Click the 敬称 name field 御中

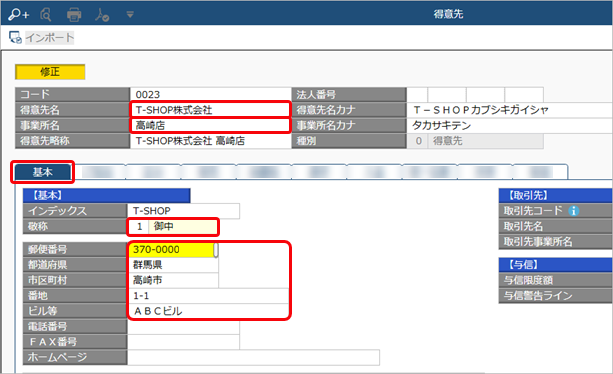[183, 226]
